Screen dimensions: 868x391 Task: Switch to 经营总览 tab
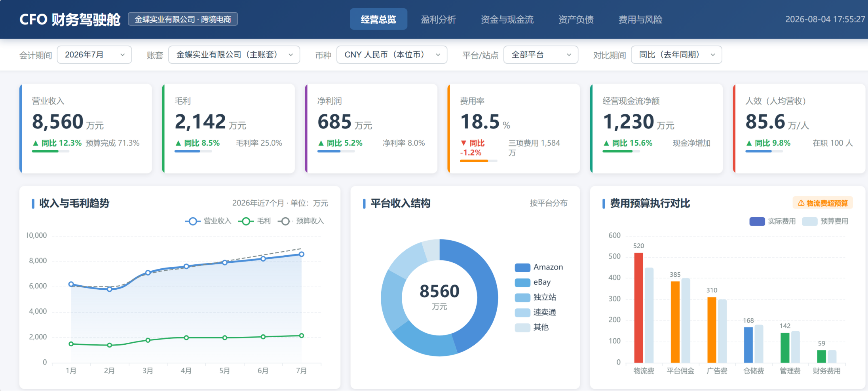378,19
